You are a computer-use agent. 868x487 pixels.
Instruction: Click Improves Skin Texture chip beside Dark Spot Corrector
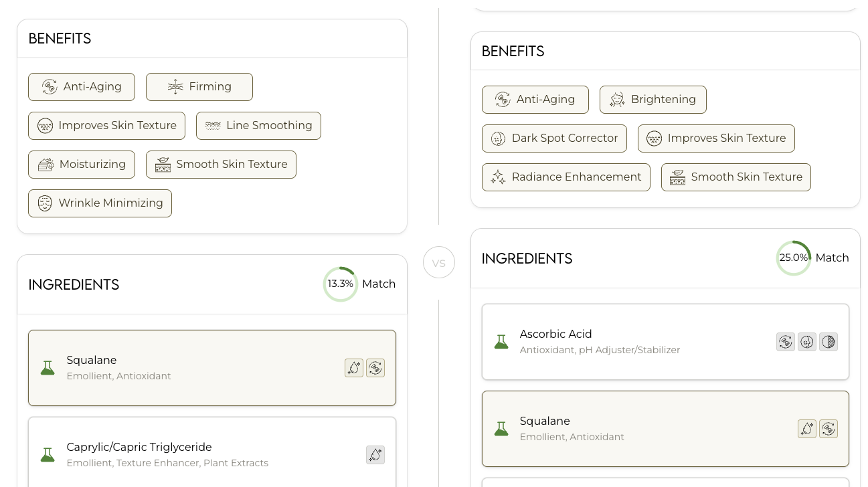pos(716,138)
